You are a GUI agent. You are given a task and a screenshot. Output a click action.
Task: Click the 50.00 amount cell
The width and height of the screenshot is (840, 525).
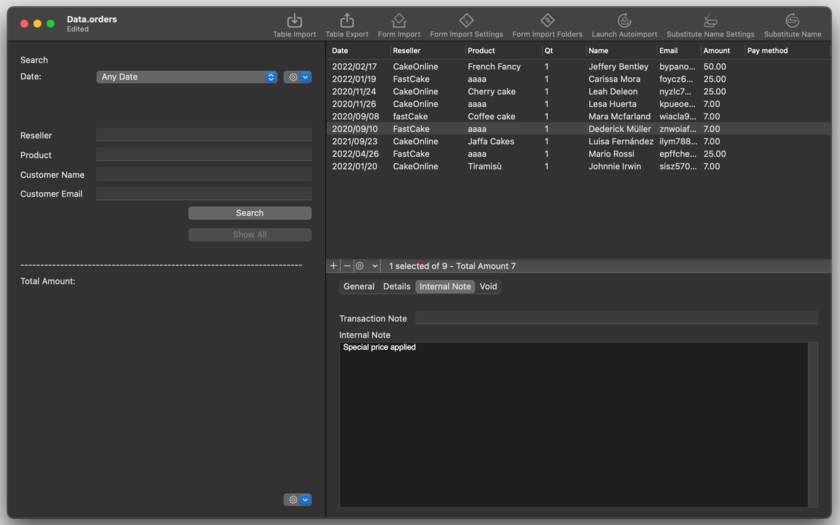click(x=715, y=66)
